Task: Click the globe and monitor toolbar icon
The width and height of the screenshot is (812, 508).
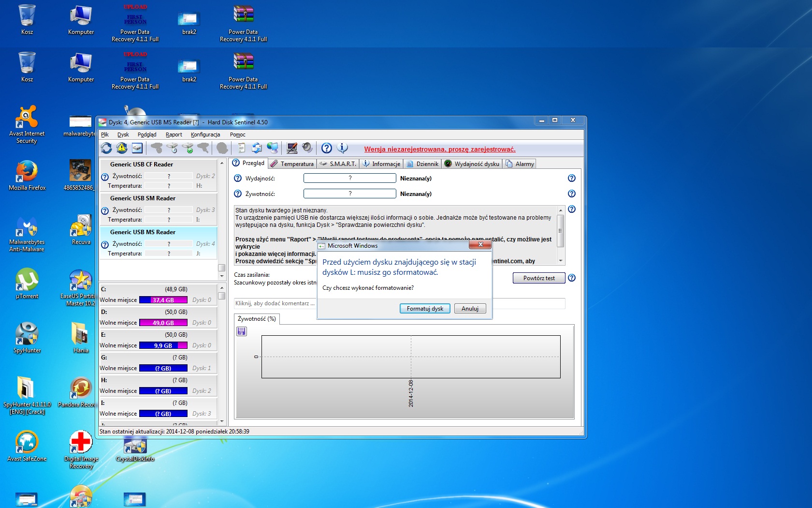Action: (x=273, y=148)
